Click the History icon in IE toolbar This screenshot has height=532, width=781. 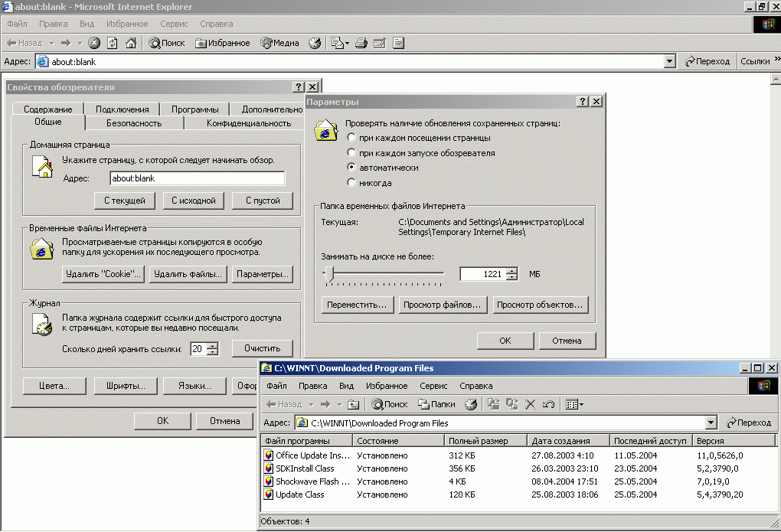coord(315,43)
